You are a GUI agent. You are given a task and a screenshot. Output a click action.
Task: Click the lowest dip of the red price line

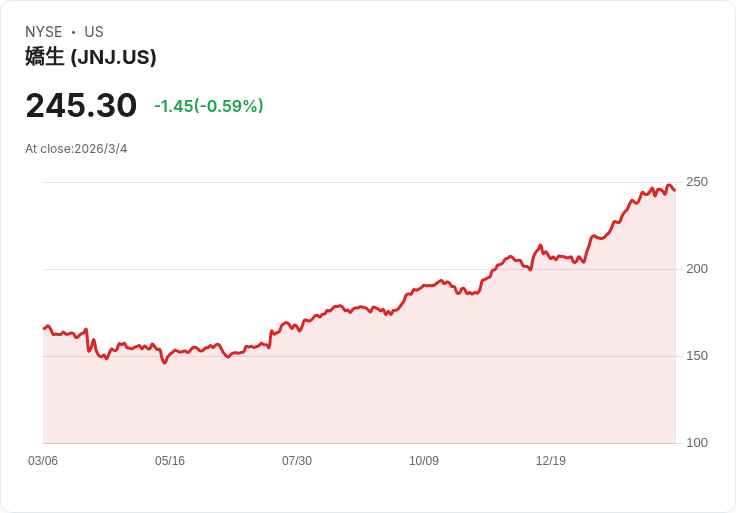(165, 362)
